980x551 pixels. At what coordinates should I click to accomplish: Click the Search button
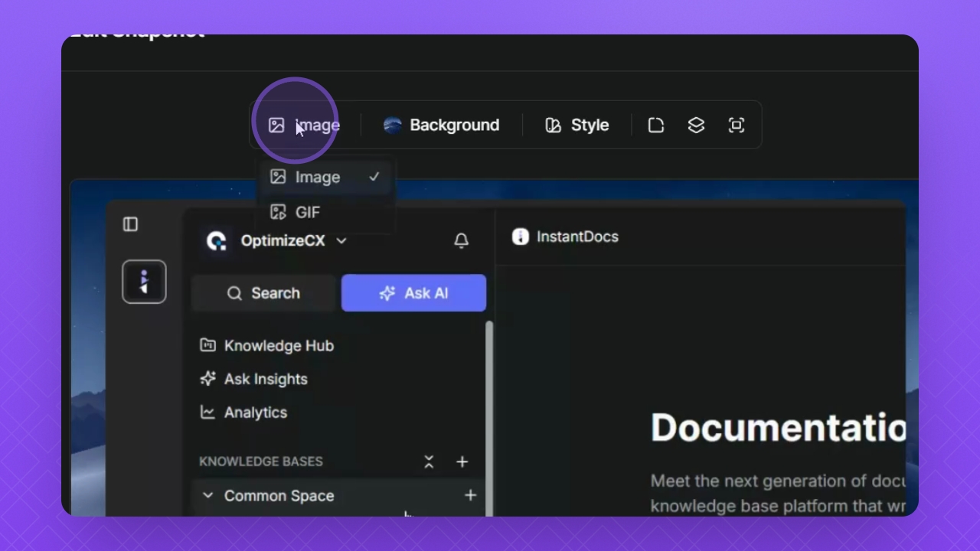tap(263, 293)
